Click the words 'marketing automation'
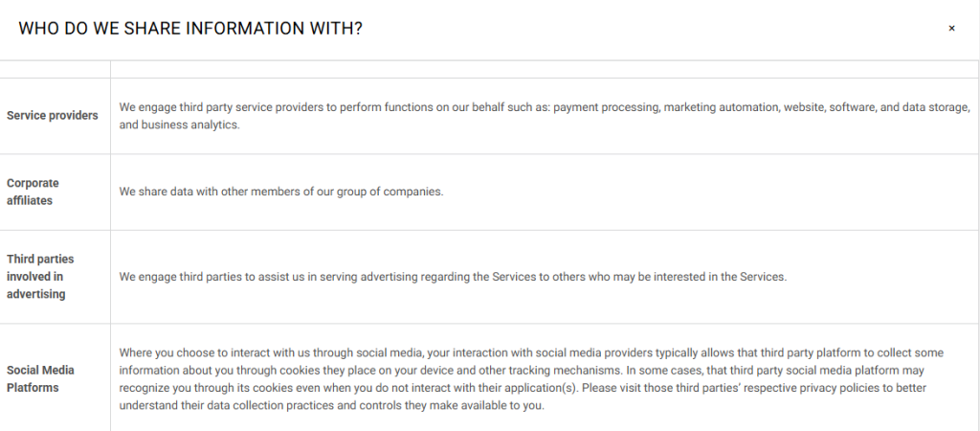Screen dimensions: 980x431 (719, 107)
